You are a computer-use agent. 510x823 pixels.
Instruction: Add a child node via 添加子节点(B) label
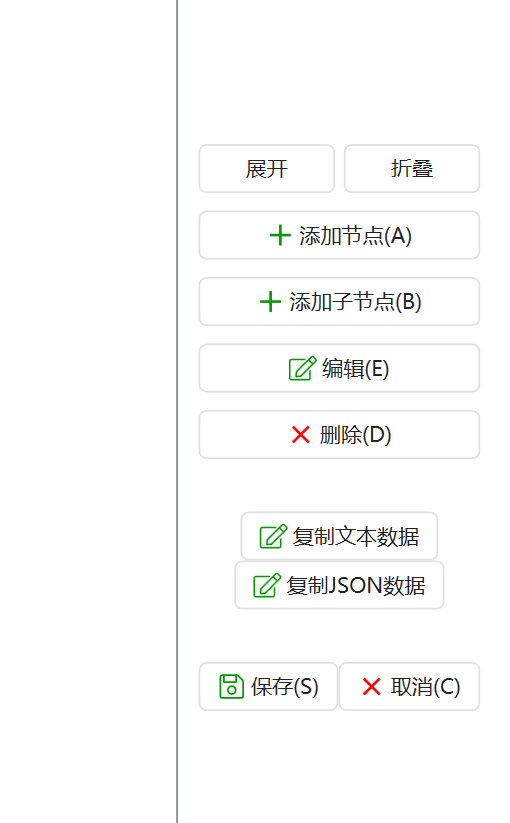(356, 302)
